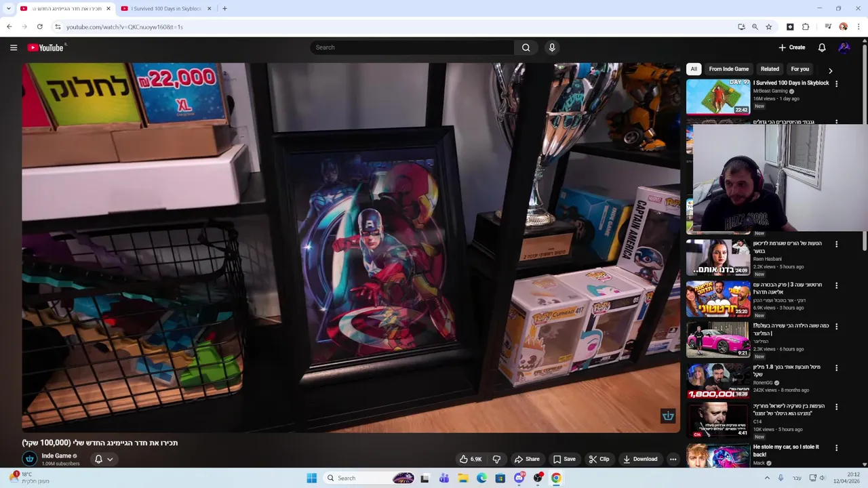The width and height of the screenshot is (868, 488).
Task: Open the C14 news video thumbnail 4:41
Action: [x=718, y=420]
